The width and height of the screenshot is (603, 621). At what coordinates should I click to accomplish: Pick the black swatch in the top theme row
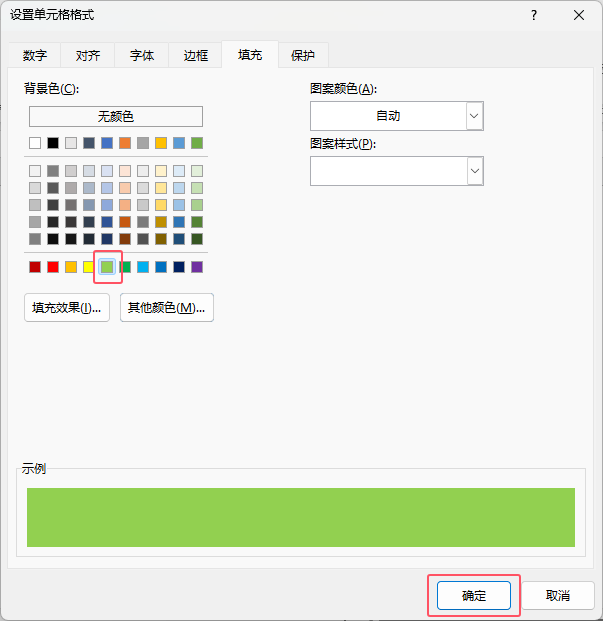(x=53, y=143)
